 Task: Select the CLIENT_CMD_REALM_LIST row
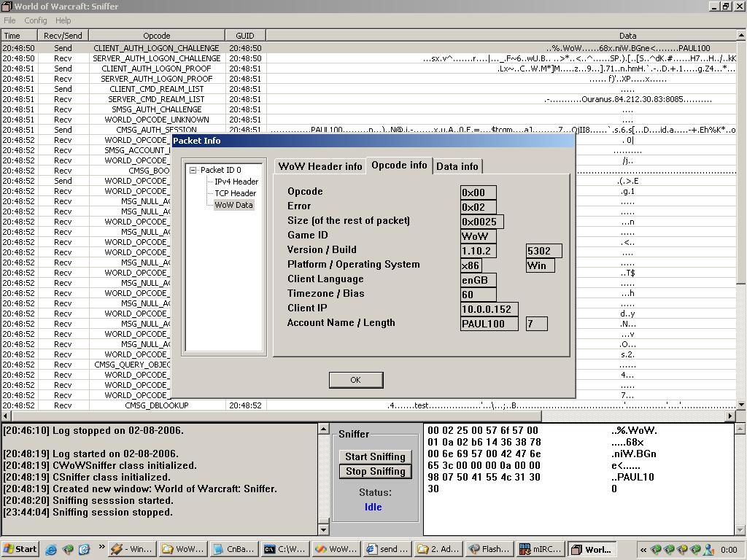tap(368, 89)
